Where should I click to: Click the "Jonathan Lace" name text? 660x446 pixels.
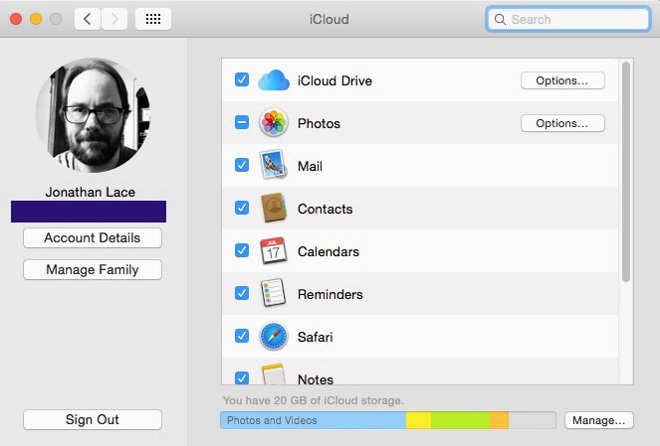pos(90,192)
